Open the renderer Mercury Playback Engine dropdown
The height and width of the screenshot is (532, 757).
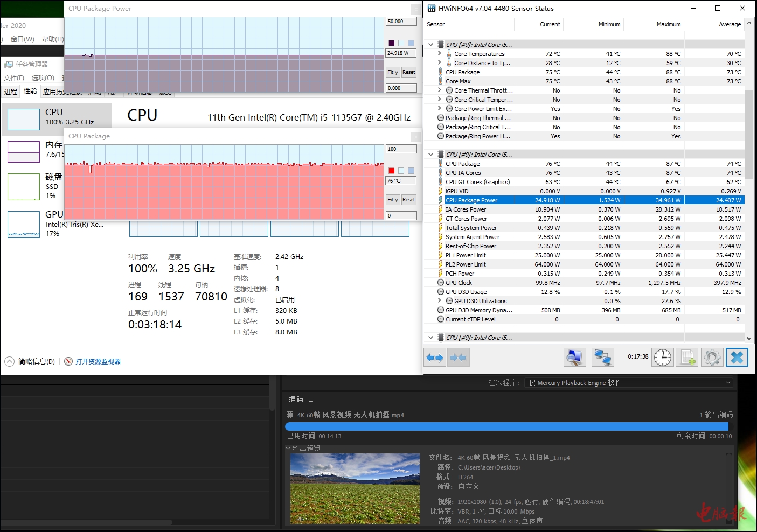[x=629, y=382]
